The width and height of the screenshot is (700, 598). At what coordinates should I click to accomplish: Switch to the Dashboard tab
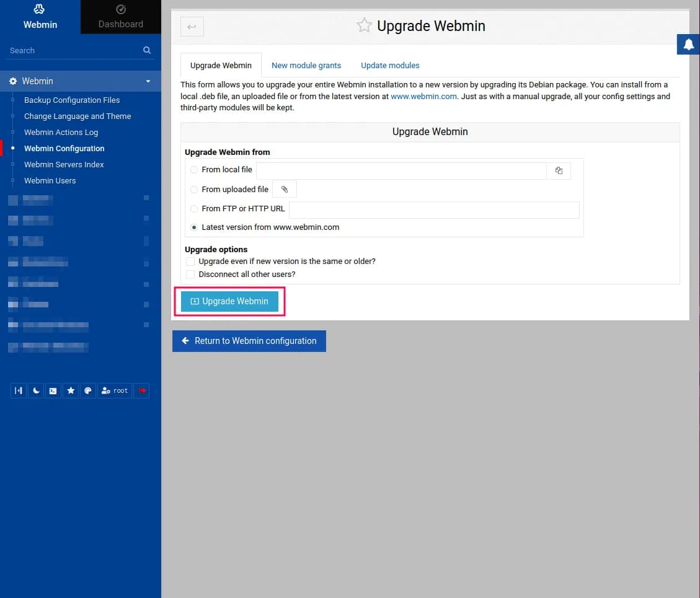click(x=120, y=17)
